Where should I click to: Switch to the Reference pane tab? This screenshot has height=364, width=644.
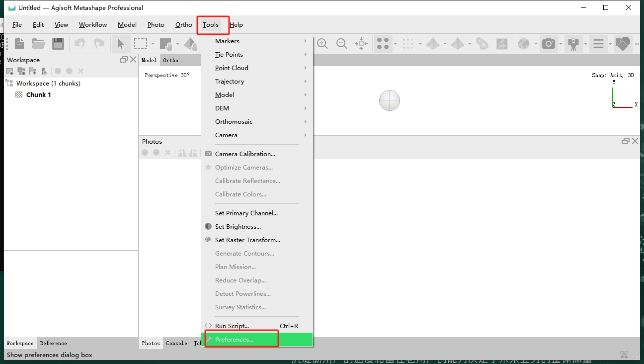53,343
